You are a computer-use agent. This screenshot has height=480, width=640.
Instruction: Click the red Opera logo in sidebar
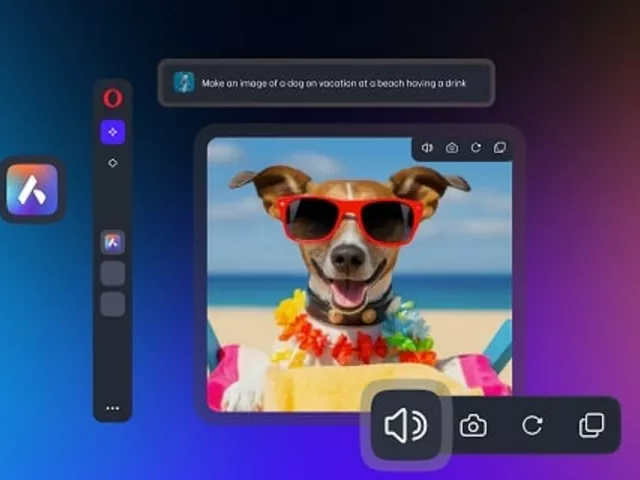coord(112,98)
